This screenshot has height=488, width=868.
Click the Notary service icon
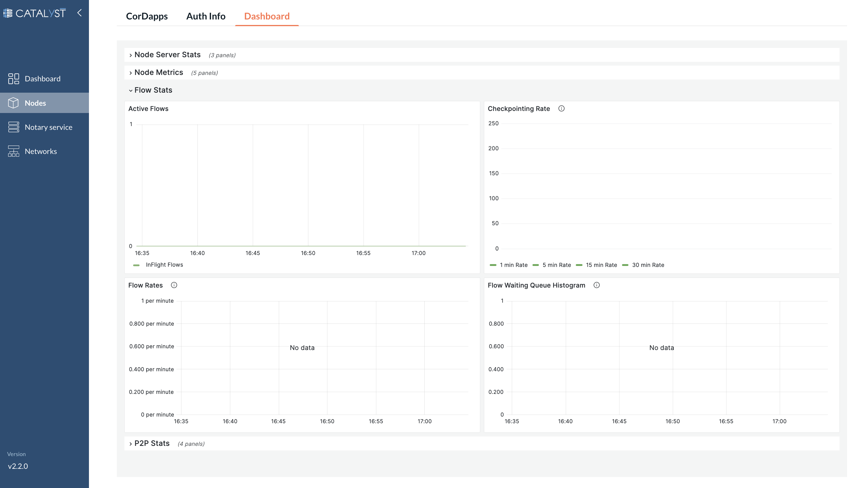(14, 127)
